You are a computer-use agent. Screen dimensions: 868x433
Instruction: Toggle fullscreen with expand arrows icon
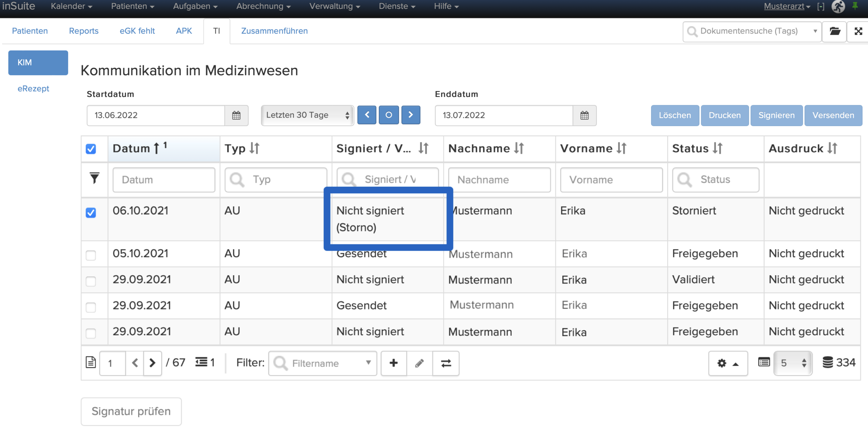point(858,31)
